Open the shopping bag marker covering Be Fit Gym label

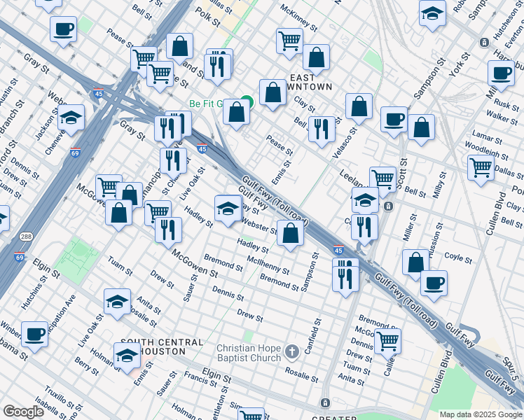click(237, 113)
